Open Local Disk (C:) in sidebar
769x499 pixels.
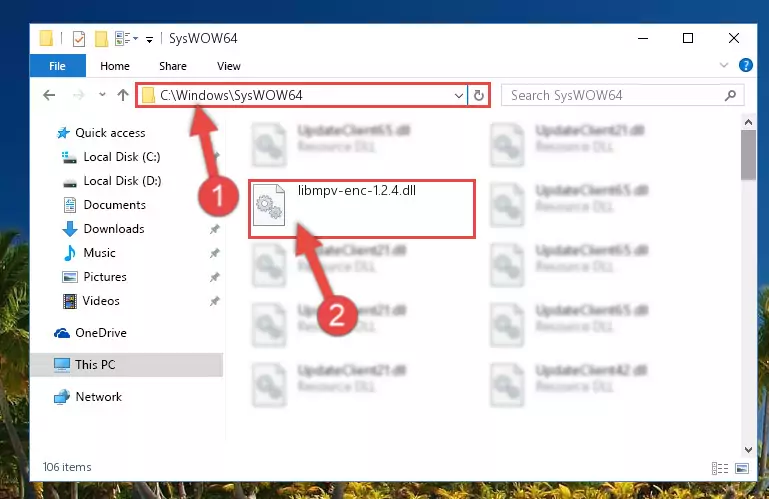122,157
